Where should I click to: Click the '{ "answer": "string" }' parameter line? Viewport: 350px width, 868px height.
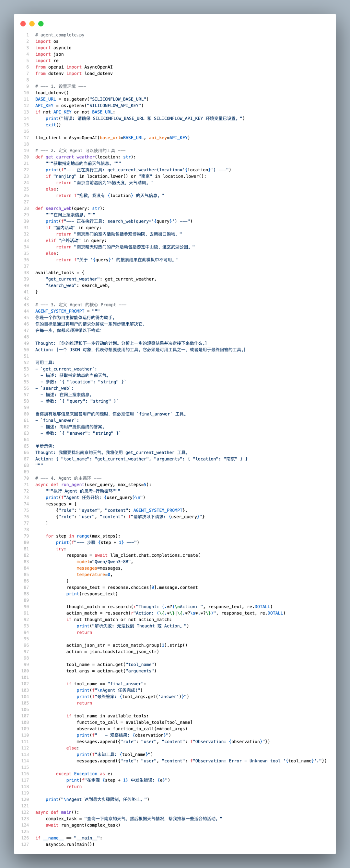[81, 433]
